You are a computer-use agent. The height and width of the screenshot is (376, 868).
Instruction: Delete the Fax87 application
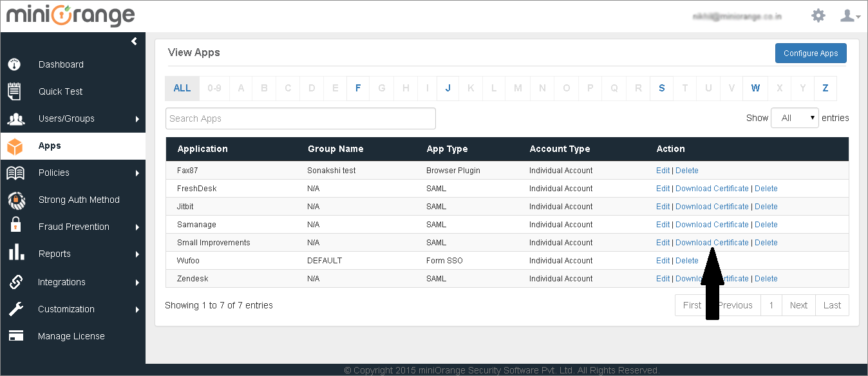click(687, 171)
